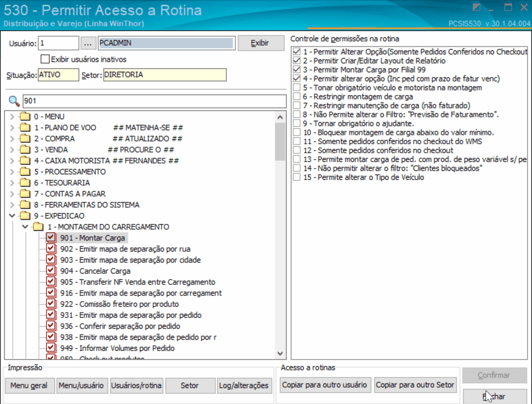Click the Setor print button
Image resolution: width=532 pixels, height=404 pixels.
tap(190, 386)
